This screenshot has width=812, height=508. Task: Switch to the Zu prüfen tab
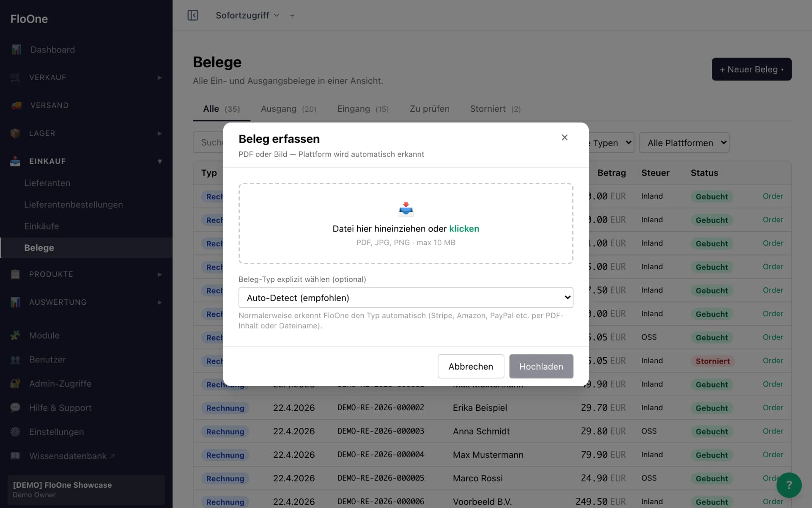point(429,109)
